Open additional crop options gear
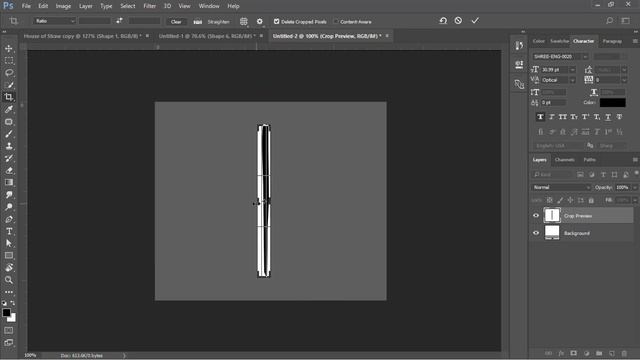The height and width of the screenshot is (360, 640). 260,21
